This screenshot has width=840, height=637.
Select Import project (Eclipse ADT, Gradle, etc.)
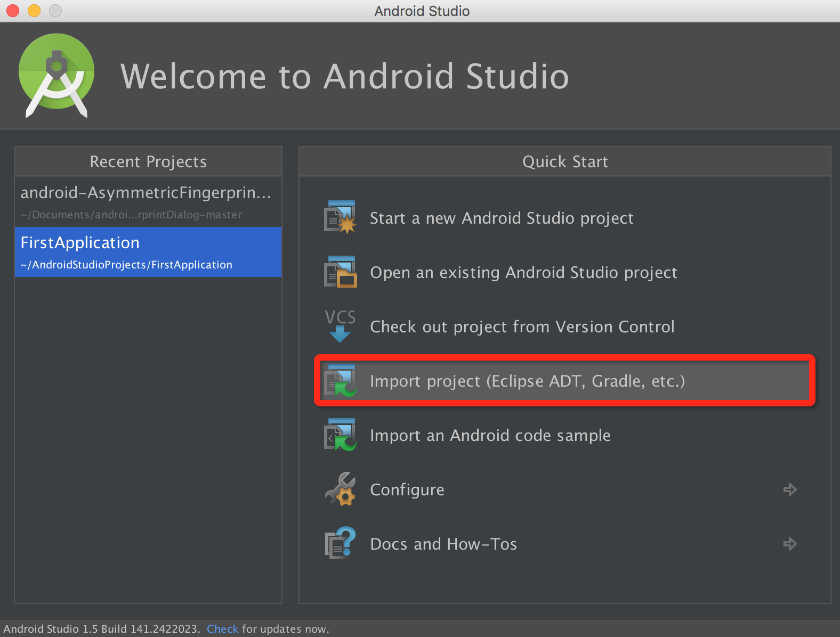point(565,381)
